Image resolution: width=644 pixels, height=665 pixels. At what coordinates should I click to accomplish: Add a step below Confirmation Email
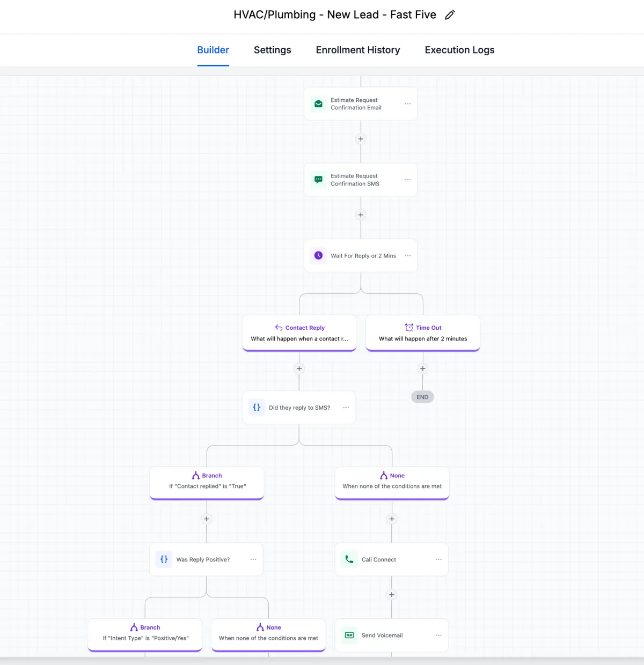(361, 139)
